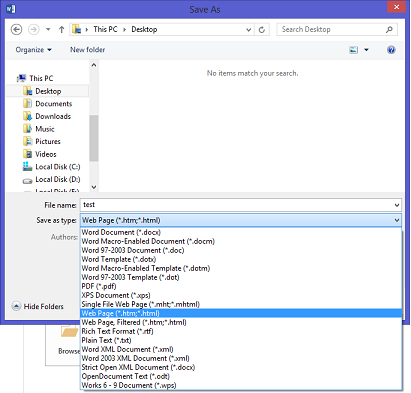This screenshot has width=411, height=393.
Task: Choose OpenDocument Text (*.odt)
Action: tap(241, 376)
